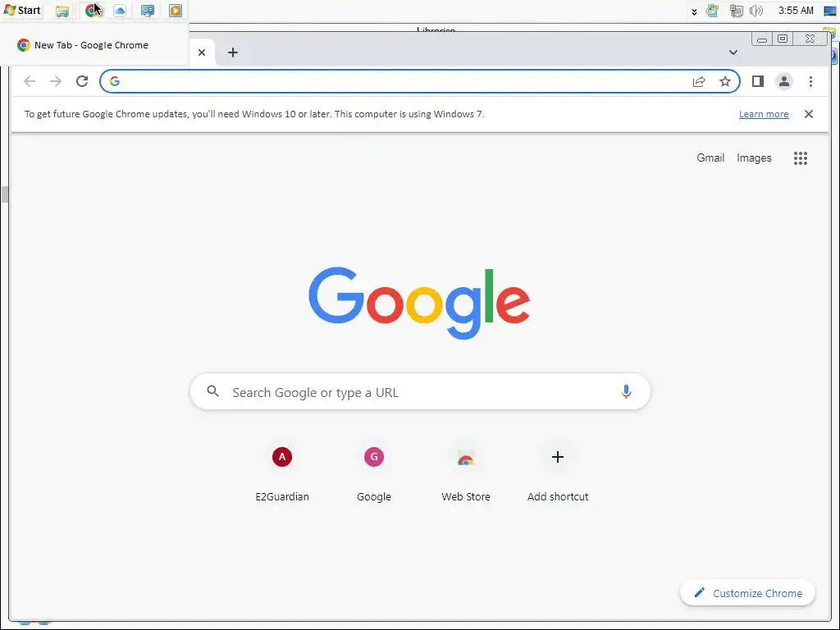Click the Google logo
The width and height of the screenshot is (840, 630).
419,302
